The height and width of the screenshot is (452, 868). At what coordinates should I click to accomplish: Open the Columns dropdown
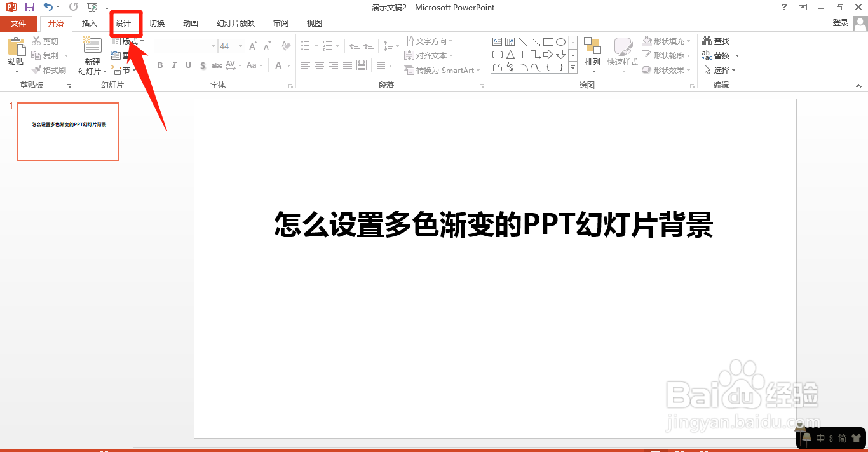tap(384, 65)
